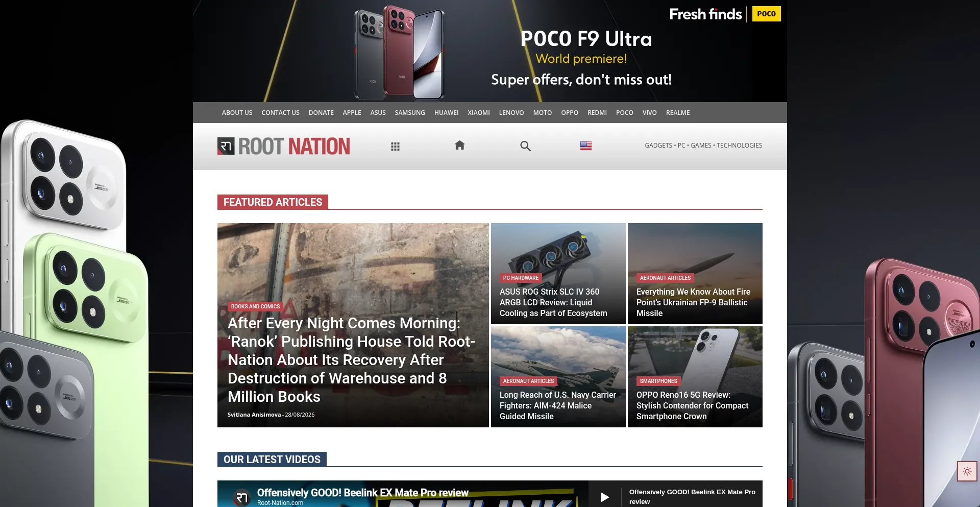This screenshot has width=980, height=507.
Task: Click the Smartphones category tag
Action: pos(658,381)
